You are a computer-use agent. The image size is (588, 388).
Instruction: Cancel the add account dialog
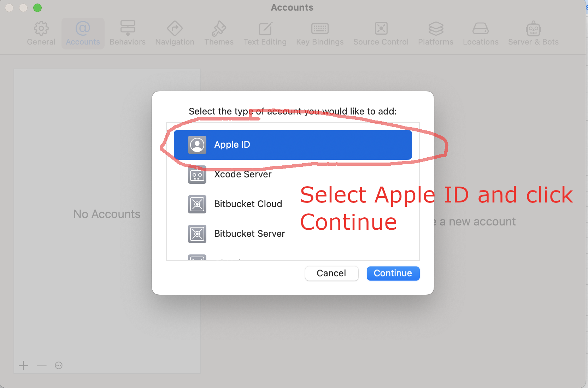tap(331, 274)
